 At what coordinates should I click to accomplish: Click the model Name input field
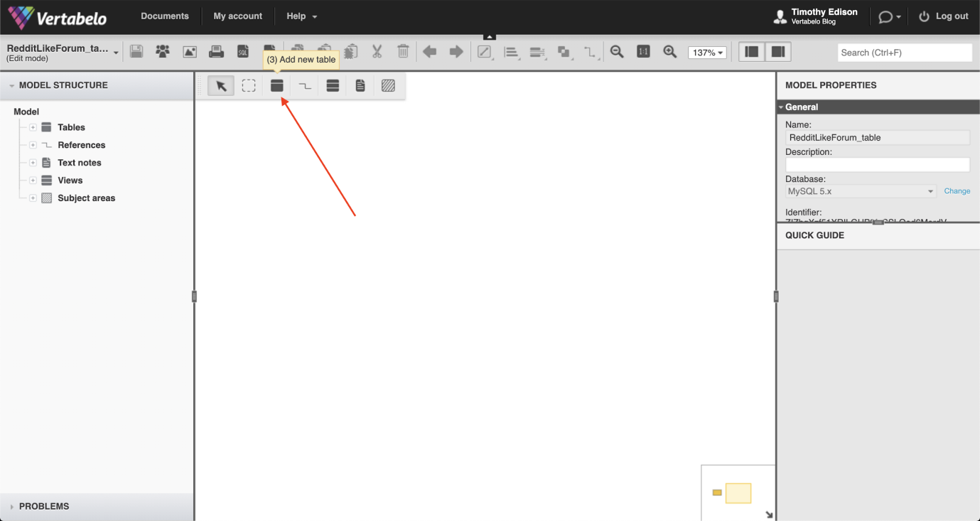click(878, 138)
